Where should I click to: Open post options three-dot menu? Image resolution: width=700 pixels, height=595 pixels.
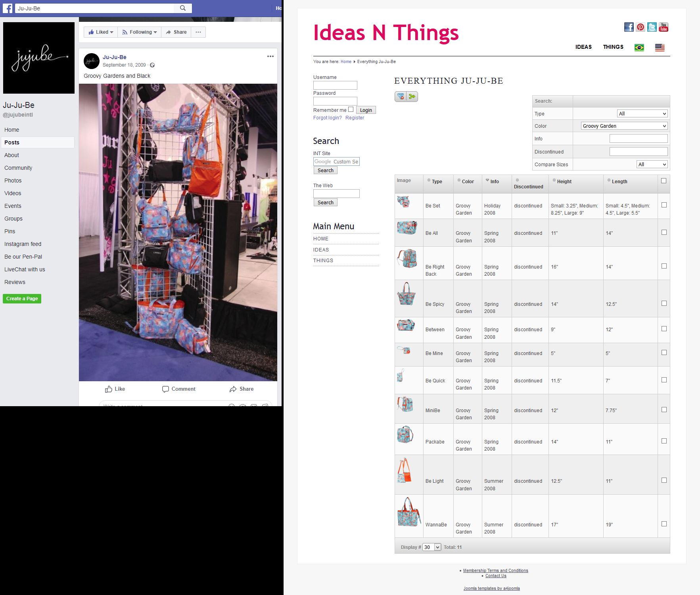pos(270,56)
